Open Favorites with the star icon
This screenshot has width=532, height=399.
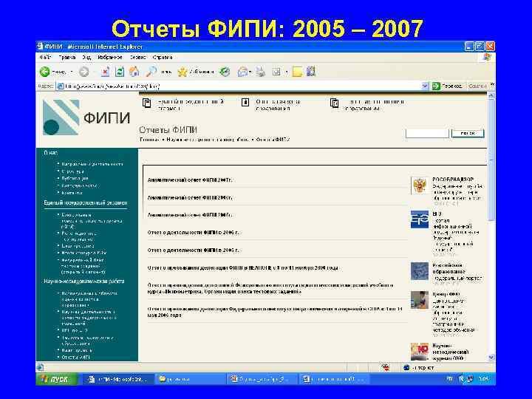(183, 72)
